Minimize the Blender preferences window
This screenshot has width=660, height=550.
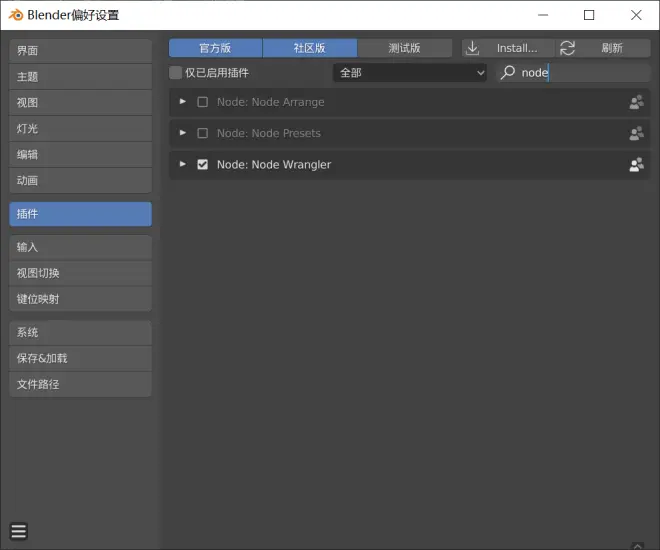543,15
